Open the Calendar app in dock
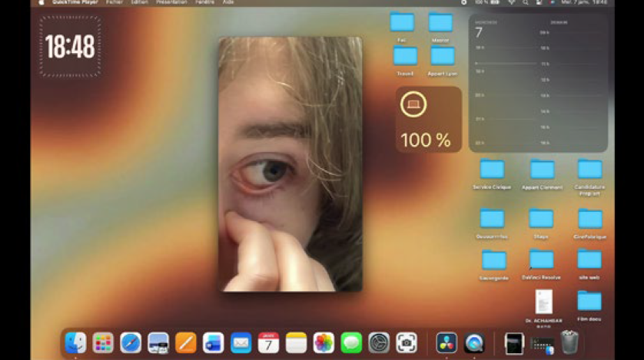Screen dimensions: 644x360 (x=268, y=342)
